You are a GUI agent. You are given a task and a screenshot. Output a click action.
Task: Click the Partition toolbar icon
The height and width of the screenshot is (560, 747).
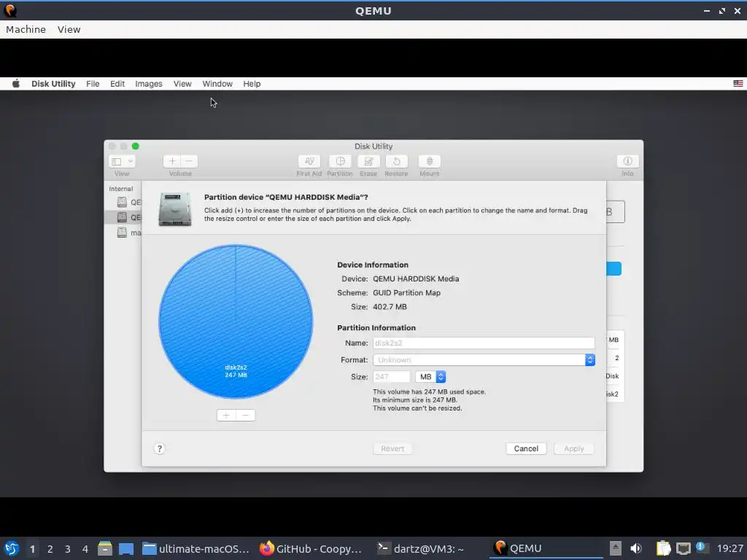pyautogui.click(x=340, y=161)
